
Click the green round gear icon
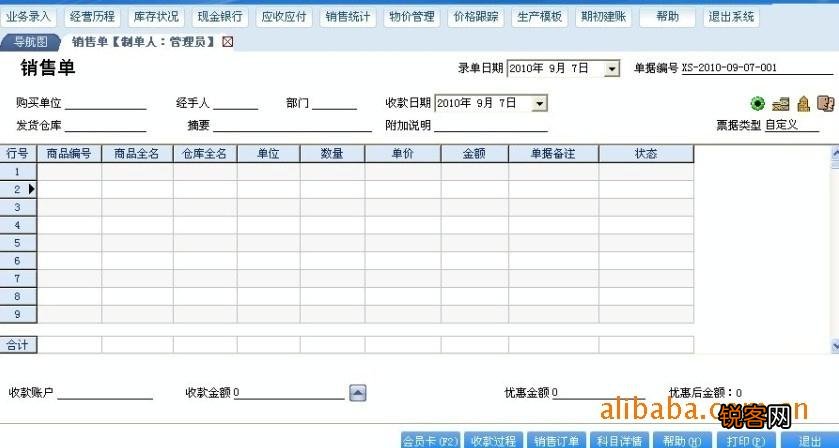coord(758,104)
